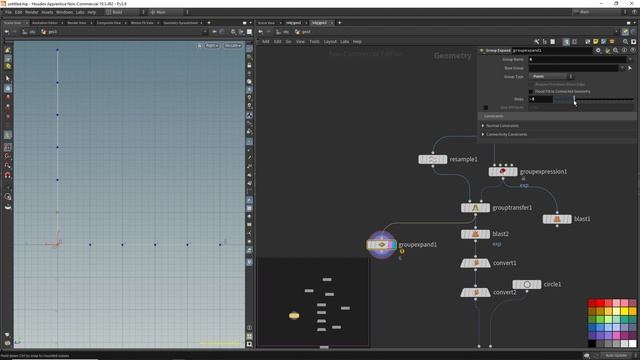
Task: Add new pane tab with plus in network pane
Action: pyautogui.click(x=340, y=23)
